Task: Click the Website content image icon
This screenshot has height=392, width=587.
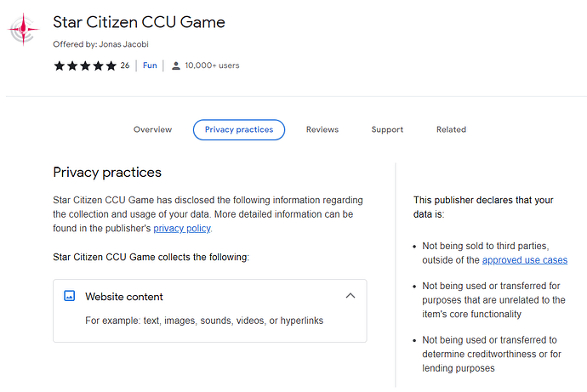Action: (70, 296)
